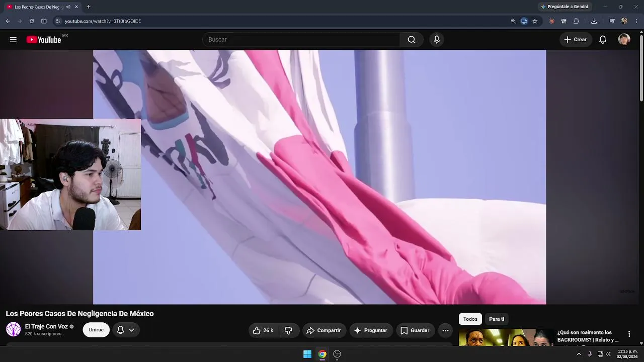Viewport: 644px width, 362px height.
Task: Open YouTube notifications bell
Action: coord(603,40)
